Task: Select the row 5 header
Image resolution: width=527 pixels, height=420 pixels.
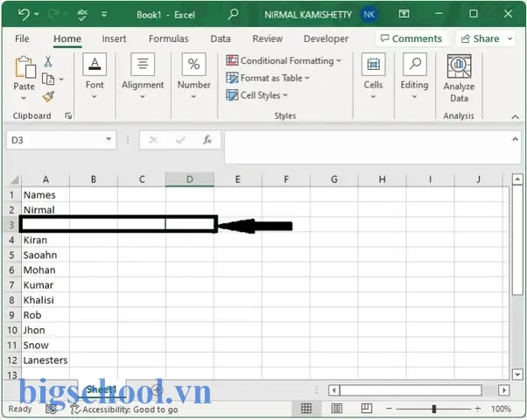Action: click(11, 255)
